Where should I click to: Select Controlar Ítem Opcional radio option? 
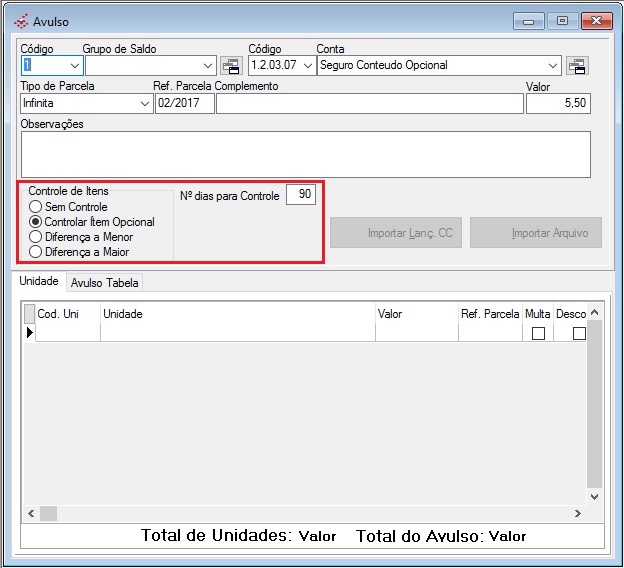(36, 222)
